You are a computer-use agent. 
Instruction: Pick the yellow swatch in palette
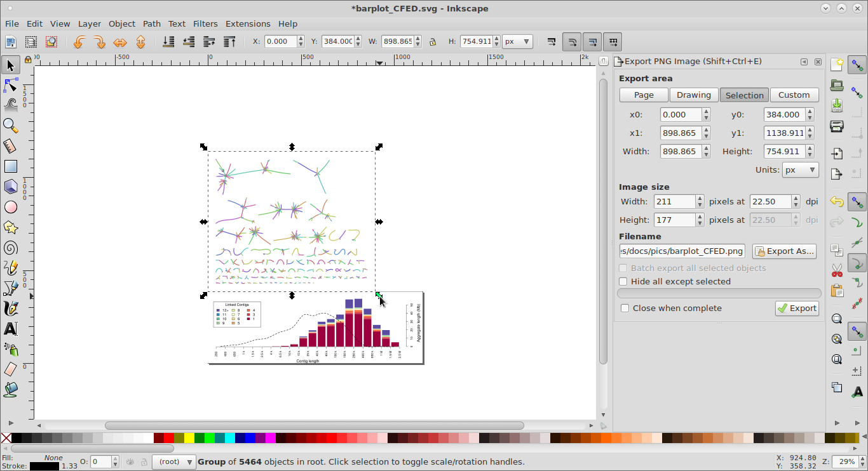[189, 438]
